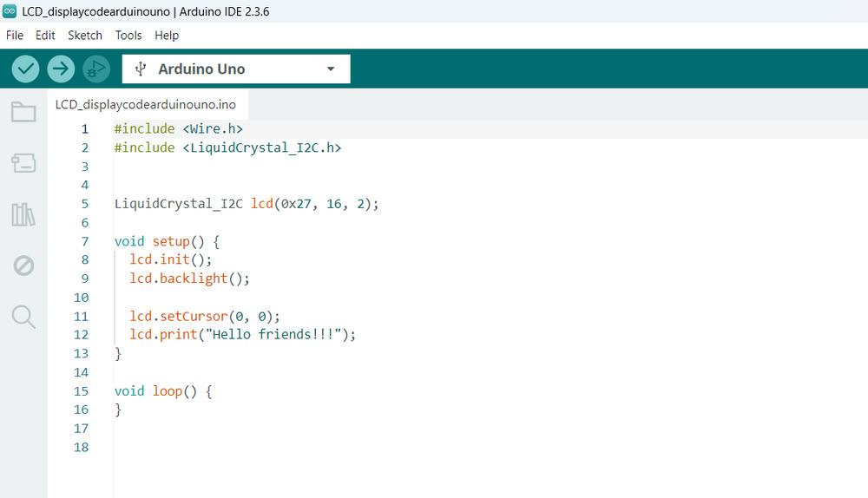Open the Help menu
This screenshot has width=868, height=498.
[167, 36]
